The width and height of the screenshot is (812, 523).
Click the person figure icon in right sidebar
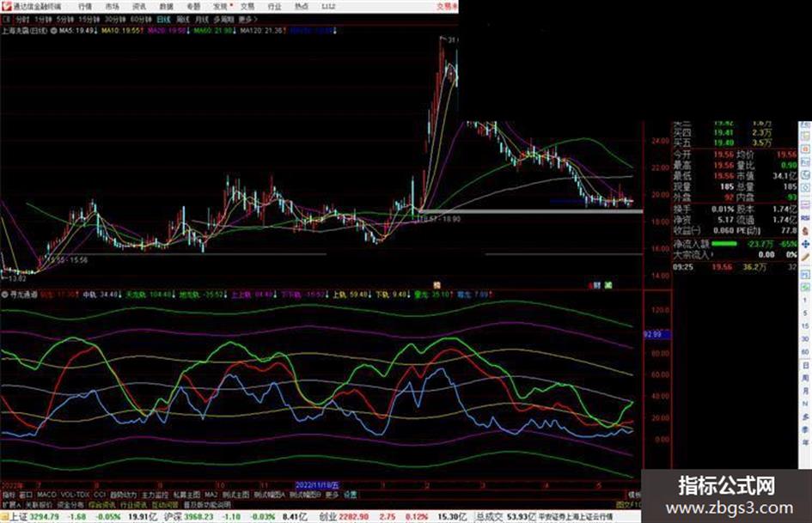point(805,231)
